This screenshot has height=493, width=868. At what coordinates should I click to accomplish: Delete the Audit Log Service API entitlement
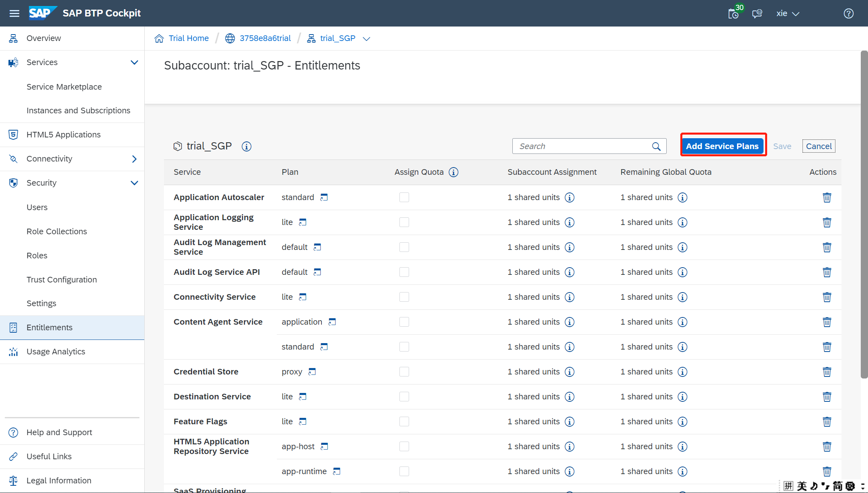click(x=827, y=272)
